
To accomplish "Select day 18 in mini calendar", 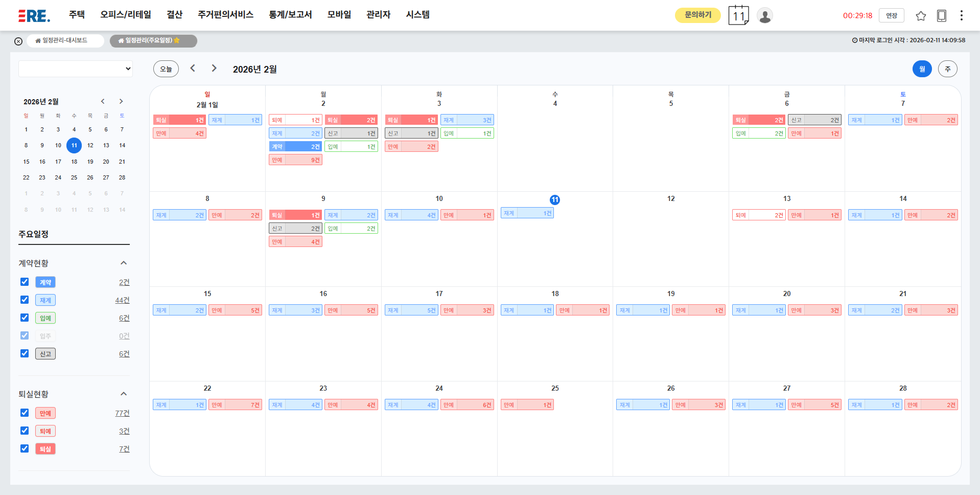I will (x=74, y=162).
